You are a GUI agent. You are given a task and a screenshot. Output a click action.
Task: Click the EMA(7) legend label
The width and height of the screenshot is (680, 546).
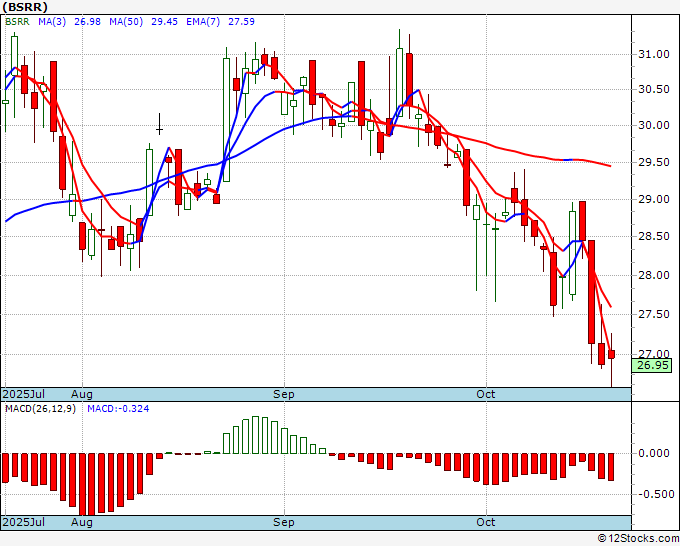(203, 21)
